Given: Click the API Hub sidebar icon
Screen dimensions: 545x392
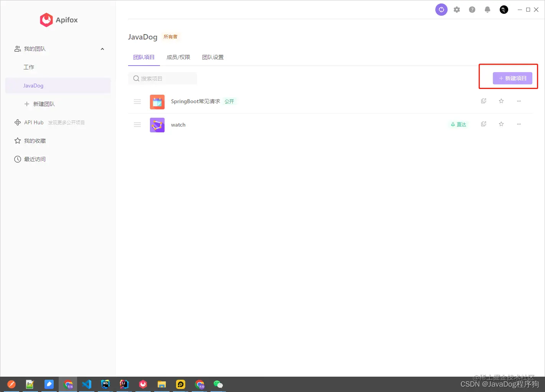Looking at the screenshot, I should click(x=18, y=122).
